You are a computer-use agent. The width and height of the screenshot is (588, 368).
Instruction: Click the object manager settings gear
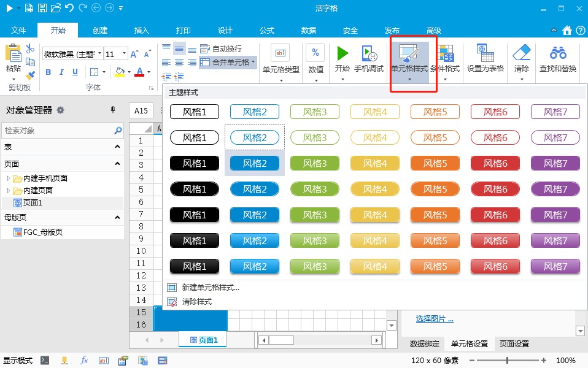60,110
